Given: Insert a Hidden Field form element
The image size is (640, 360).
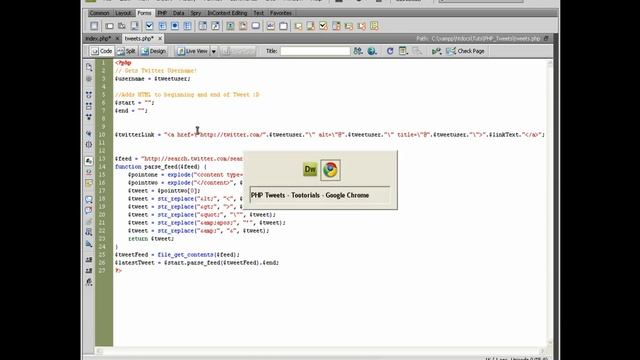Looking at the screenshot, I should (122, 26).
